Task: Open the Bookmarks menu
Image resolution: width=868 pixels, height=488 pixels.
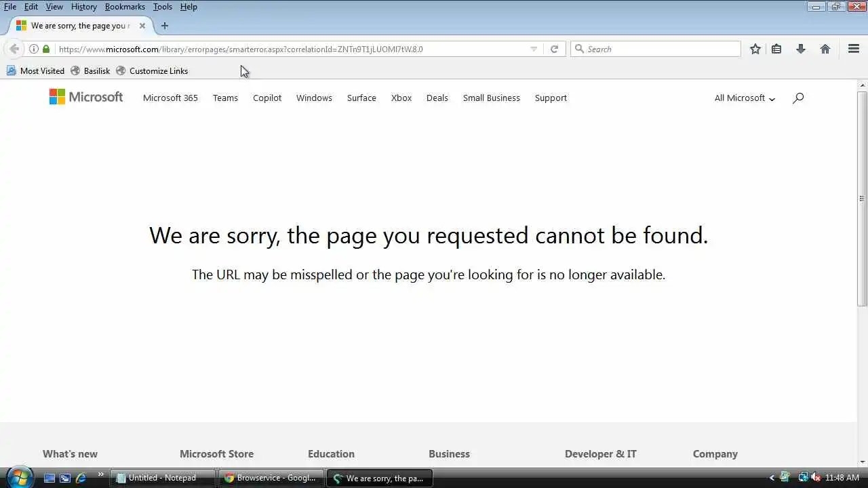Action: 125,7
